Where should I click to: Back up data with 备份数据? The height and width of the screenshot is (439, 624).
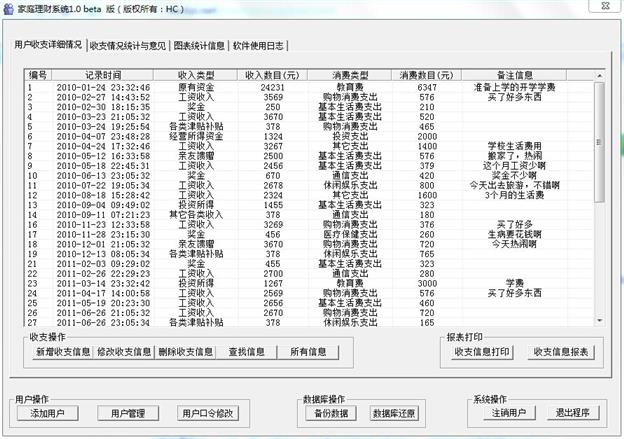coord(331,413)
